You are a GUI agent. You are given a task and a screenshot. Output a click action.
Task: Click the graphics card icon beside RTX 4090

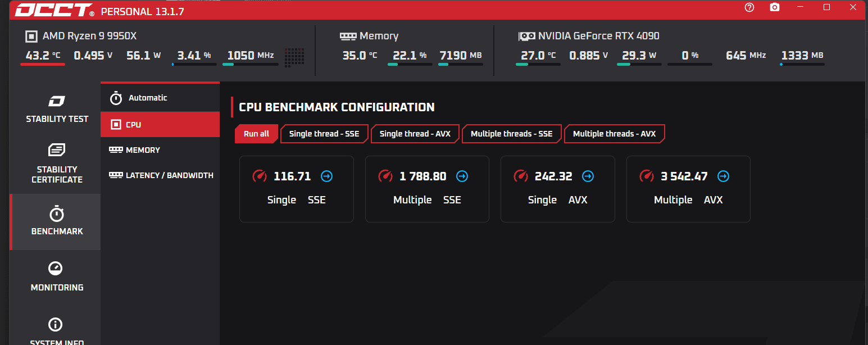click(x=526, y=37)
